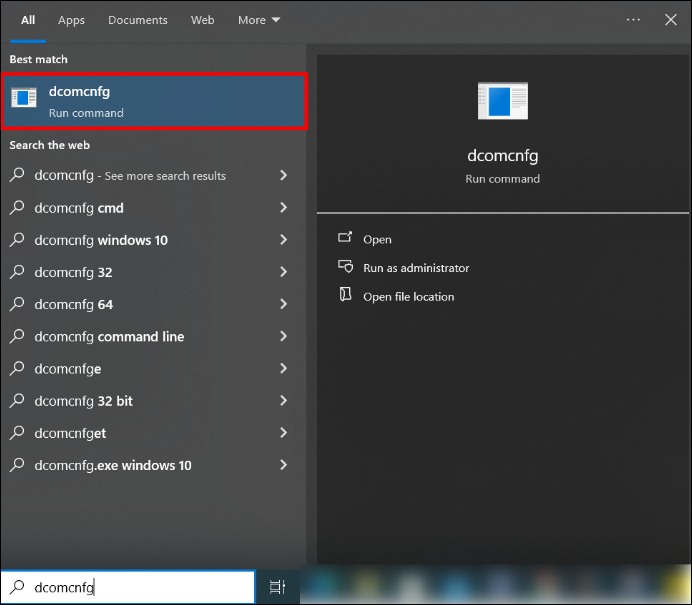Expand the dcomcnfg windows 10 suggestion arrow
The height and width of the screenshot is (605, 692).
coord(284,240)
